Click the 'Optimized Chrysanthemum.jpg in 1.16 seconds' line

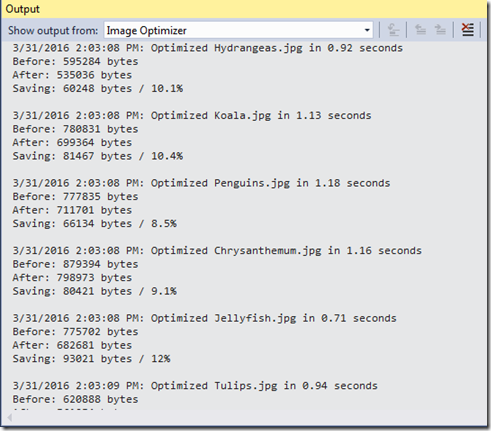tap(217, 251)
